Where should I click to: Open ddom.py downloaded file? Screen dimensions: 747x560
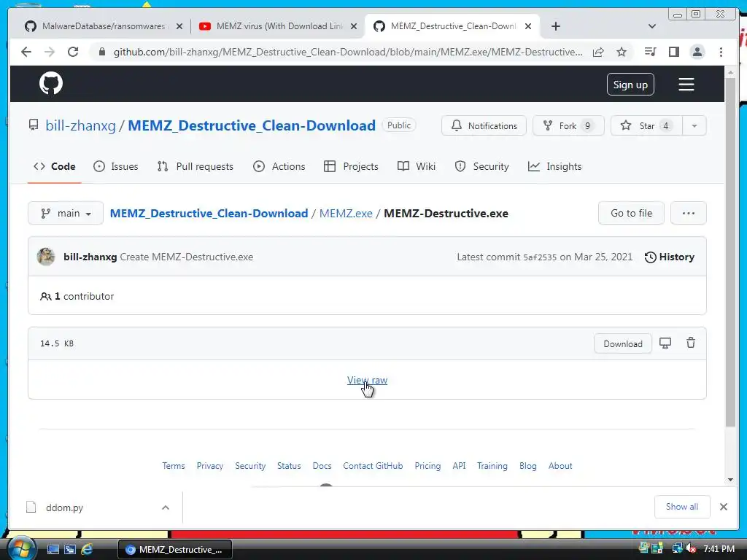(x=64, y=507)
